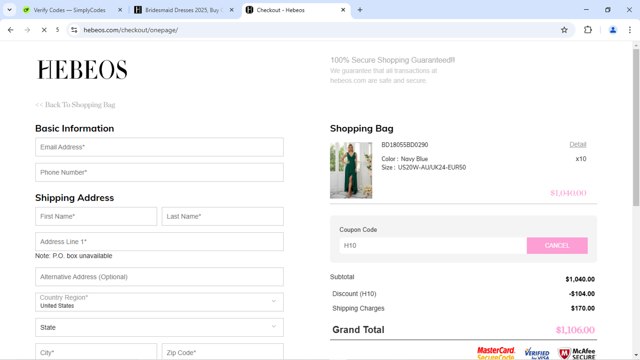The height and width of the screenshot is (360, 640).
Task: Click the Last Name field
Action: click(222, 216)
